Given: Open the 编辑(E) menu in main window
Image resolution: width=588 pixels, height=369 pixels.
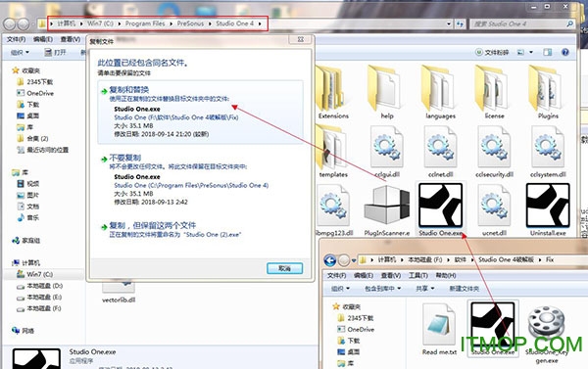Looking at the screenshot, I should (43, 39).
